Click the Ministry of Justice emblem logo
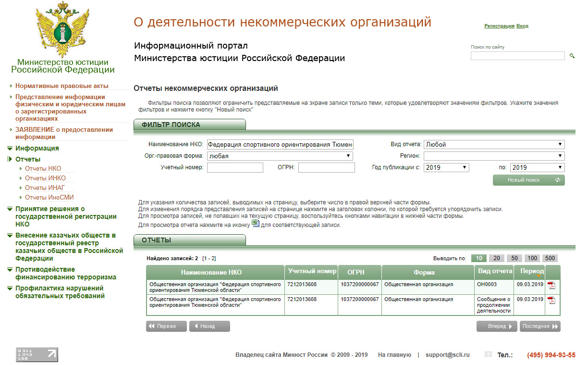Image resolution: width=588 pixels, height=365 pixels. click(63, 30)
